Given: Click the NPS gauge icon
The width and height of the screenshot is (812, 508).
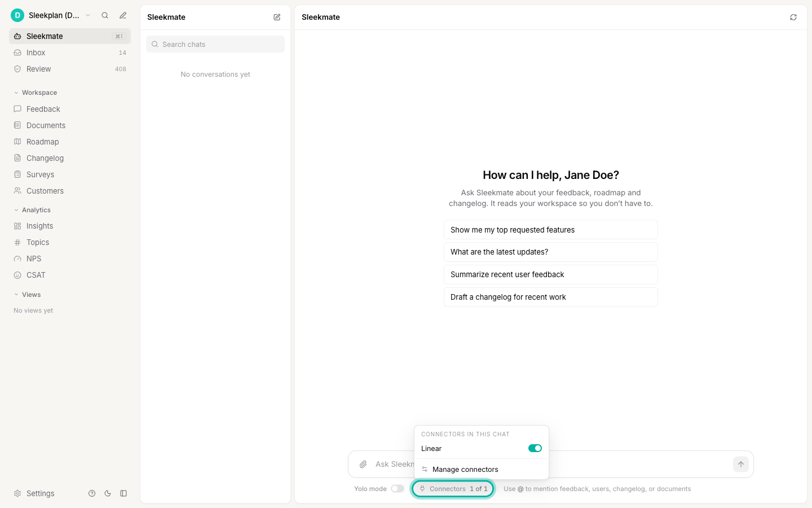Looking at the screenshot, I should tap(17, 259).
